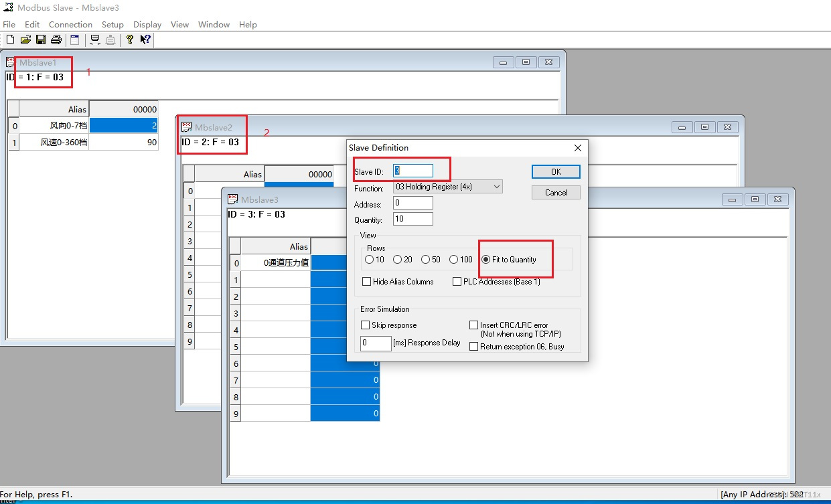Click the Disconnect toolbar icon
This screenshot has width=831, height=504.
click(x=110, y=40)
